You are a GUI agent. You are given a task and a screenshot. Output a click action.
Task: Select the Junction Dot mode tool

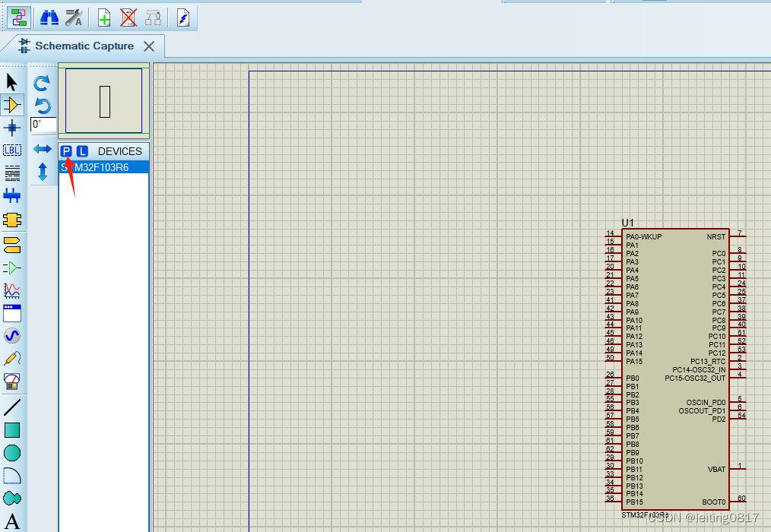pyautogui.click(x=12, y=128)
